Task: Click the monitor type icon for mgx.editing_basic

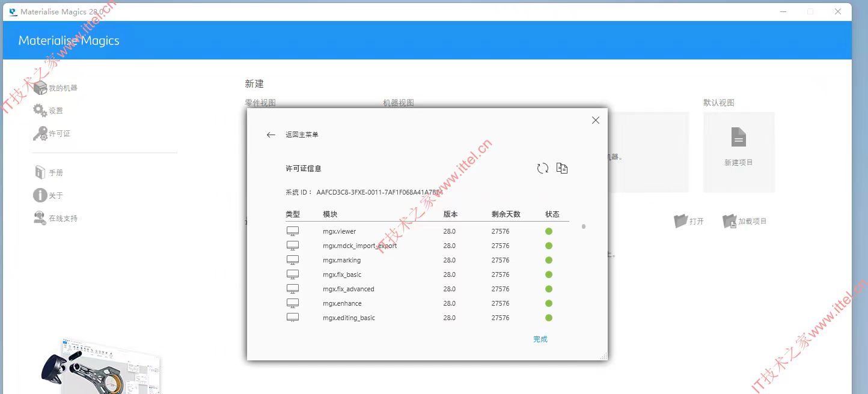Action: pyautogui.click(x=293, y=318)
